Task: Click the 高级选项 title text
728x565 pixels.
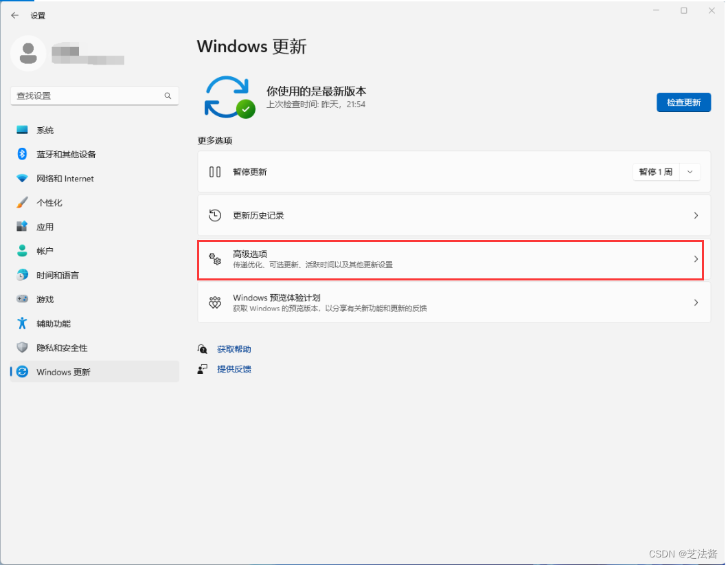Action: [x=250, y=254]
